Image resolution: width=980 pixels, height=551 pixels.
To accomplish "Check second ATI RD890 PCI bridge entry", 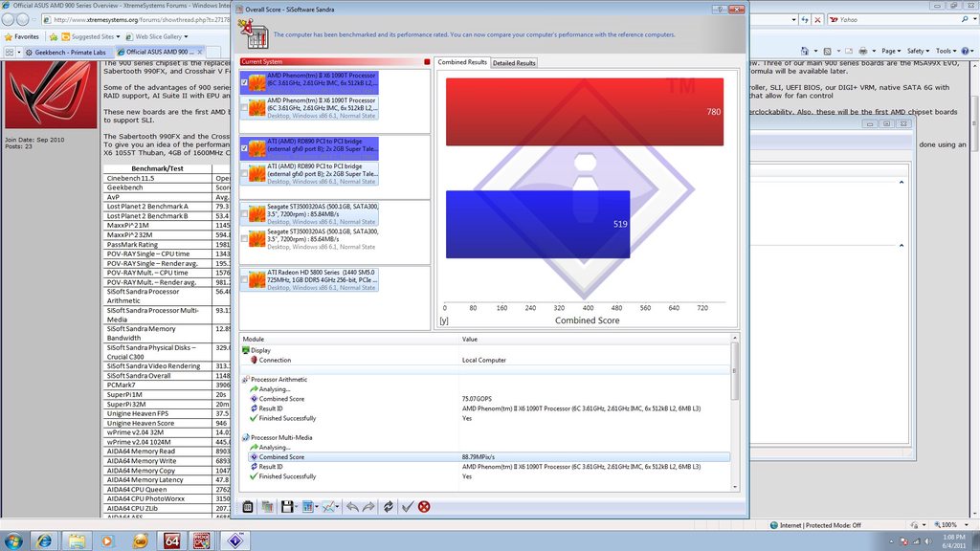I will pyautogui.click(x=244, y=174).
